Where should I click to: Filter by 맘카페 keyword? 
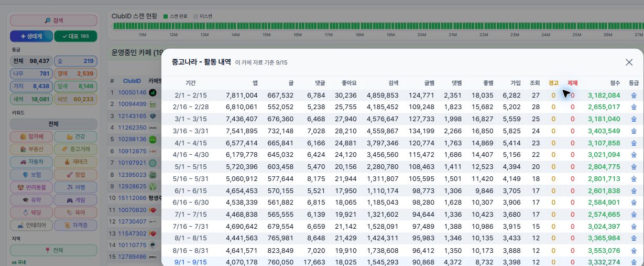[x=31, y=136]
